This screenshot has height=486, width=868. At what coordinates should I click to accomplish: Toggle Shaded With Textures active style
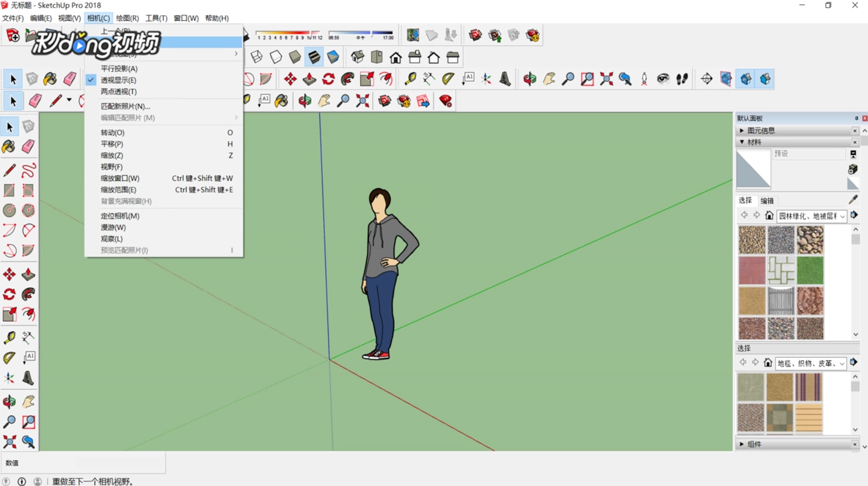pos(314,57)
